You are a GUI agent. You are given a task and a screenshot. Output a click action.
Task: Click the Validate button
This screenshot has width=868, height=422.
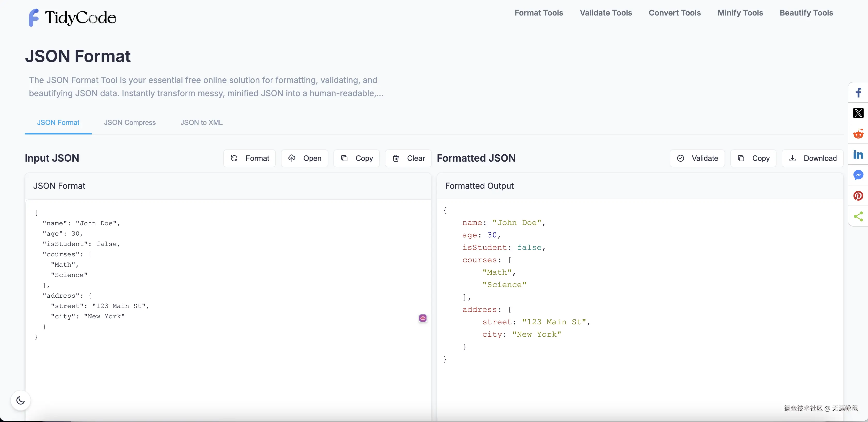coord(697,159)
